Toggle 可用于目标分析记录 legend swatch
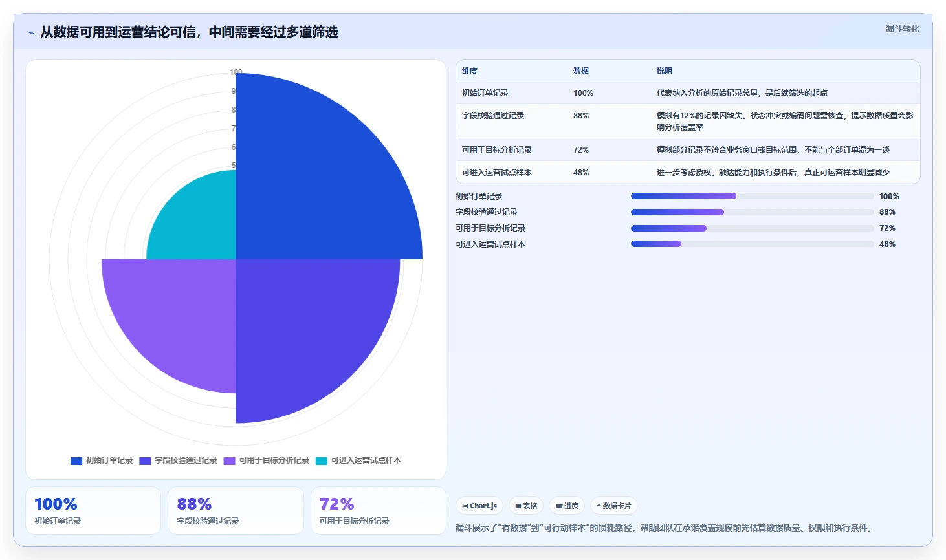Image resolution: width=946 pixels, height=560 pixels. 229,460
